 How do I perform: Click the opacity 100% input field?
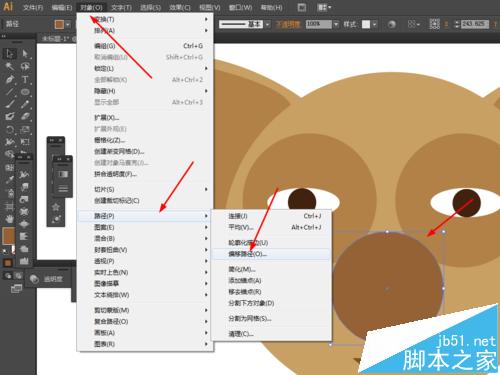click(x=319, y=24)
